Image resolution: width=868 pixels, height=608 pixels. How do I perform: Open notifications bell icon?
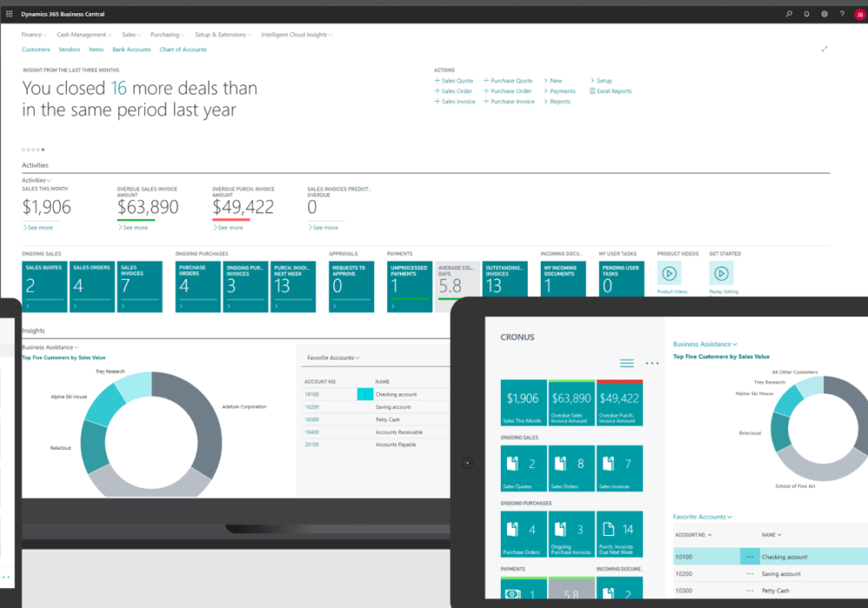click(x=806, y=14)
